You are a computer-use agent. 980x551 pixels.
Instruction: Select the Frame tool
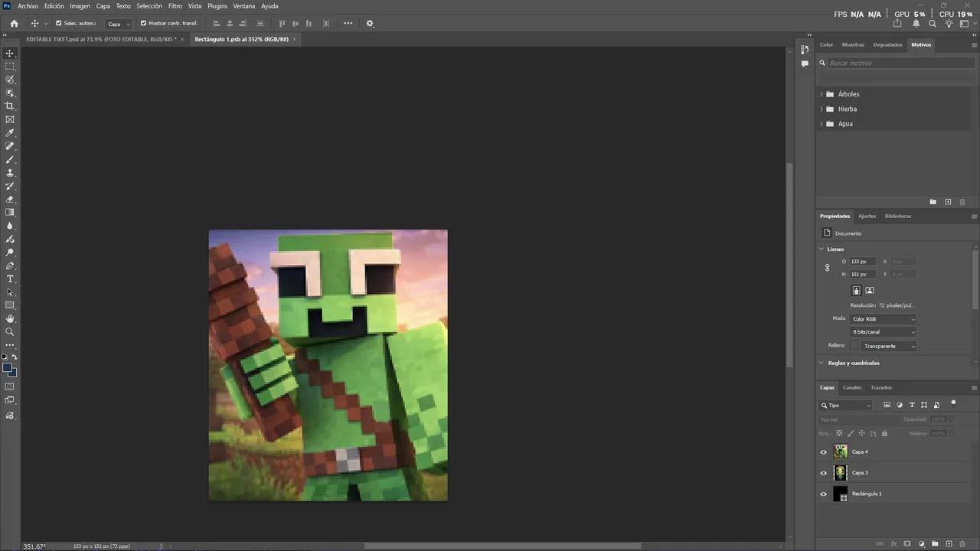10,119
